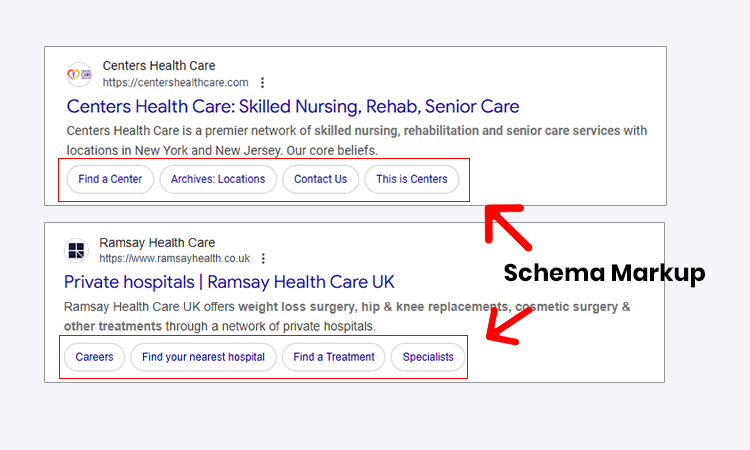Click the Contact Us sitelink chip

pyautogui.click(x=320, y=179)
